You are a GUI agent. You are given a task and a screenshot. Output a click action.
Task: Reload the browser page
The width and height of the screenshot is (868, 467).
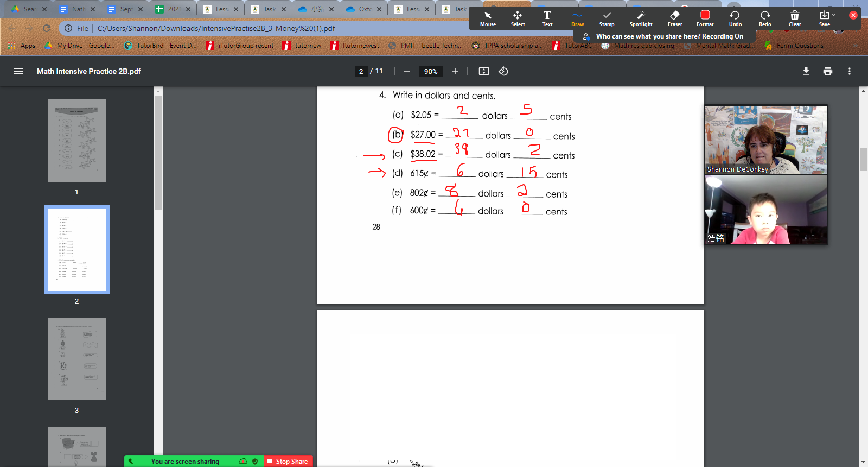pos(47,28)
